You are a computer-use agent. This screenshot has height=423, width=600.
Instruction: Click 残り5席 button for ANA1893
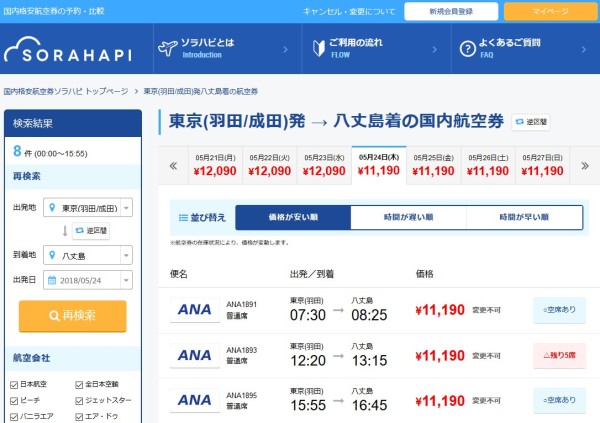click(559, 356)
